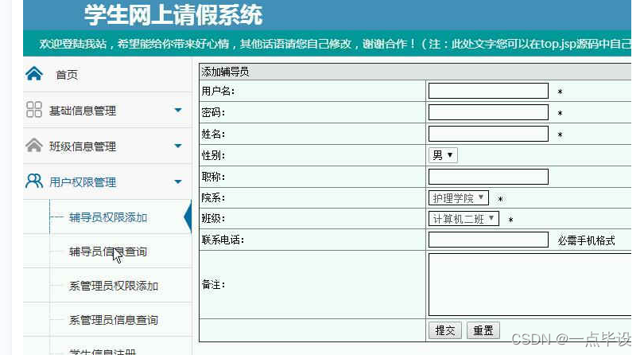Expand the 班级信息管理 arrow
This screenshot has width=644, height=355.
pyautogui.click(x=178, y=146)
